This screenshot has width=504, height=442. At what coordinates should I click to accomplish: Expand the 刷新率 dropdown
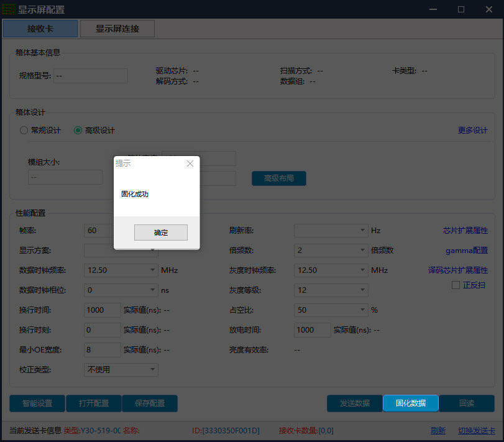pos(331,231)
